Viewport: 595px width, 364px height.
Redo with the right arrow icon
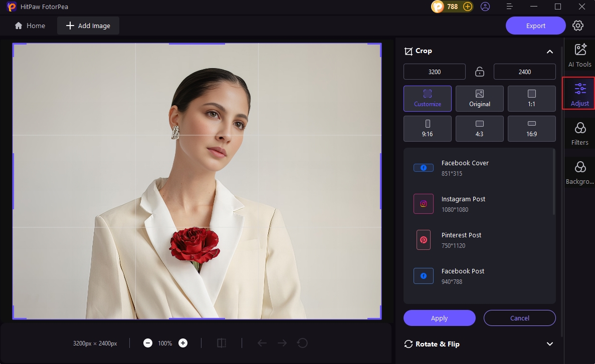[282, 343]
